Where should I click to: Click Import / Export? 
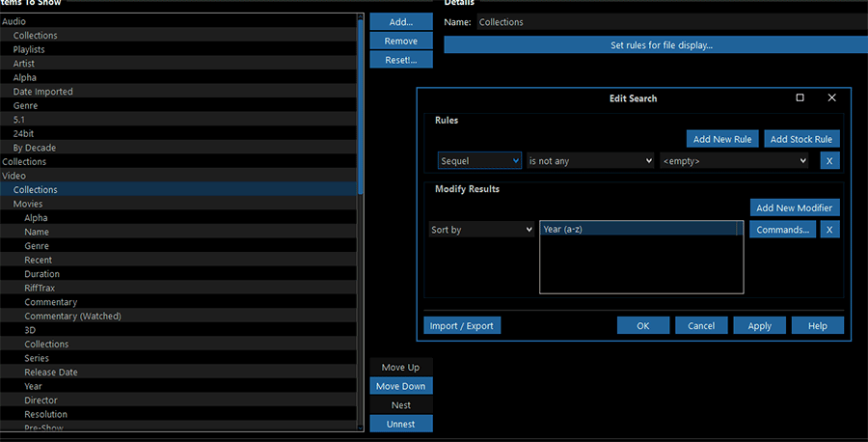(x=462, y=325)
